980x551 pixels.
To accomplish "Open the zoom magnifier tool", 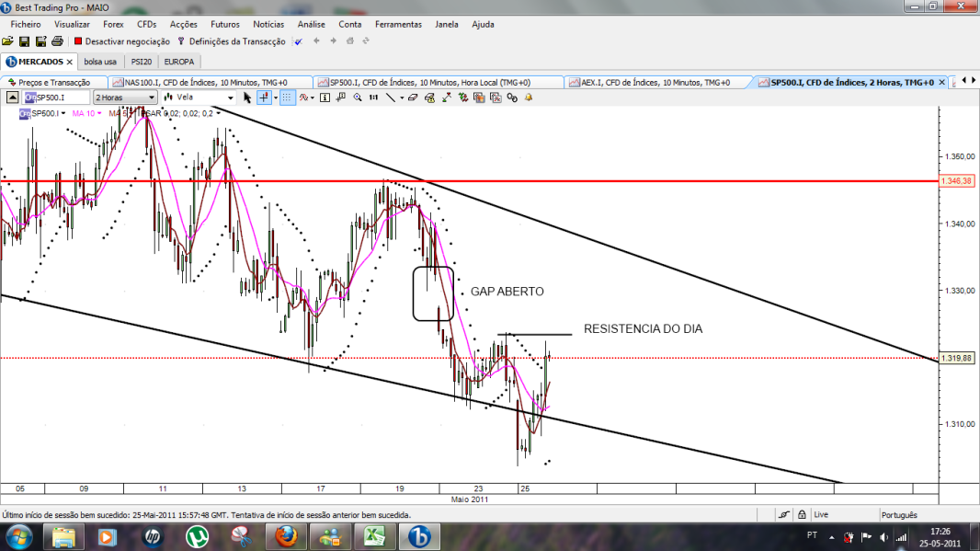I will 358,98.
